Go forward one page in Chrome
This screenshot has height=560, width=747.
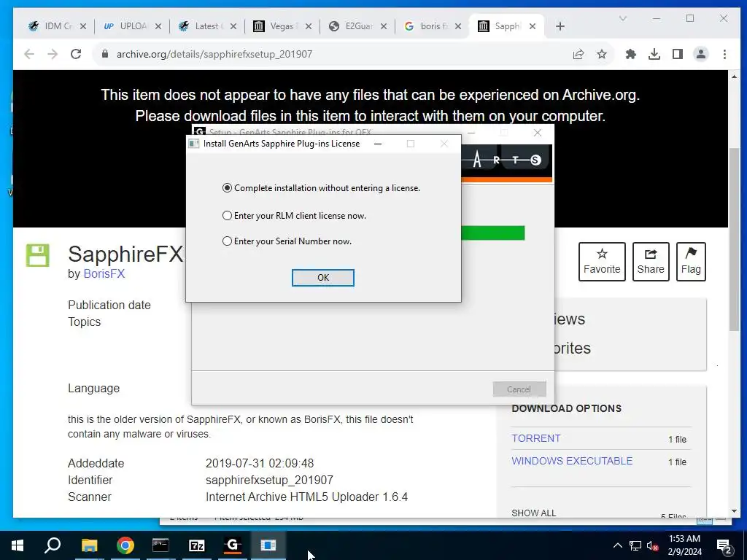point(53,54)
